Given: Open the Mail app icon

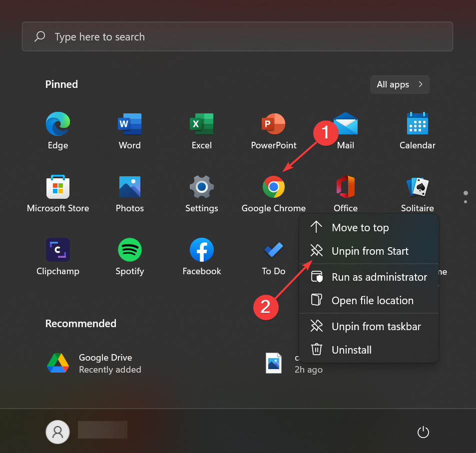Looking at the screenshot, I should click(x=346, y=123).
